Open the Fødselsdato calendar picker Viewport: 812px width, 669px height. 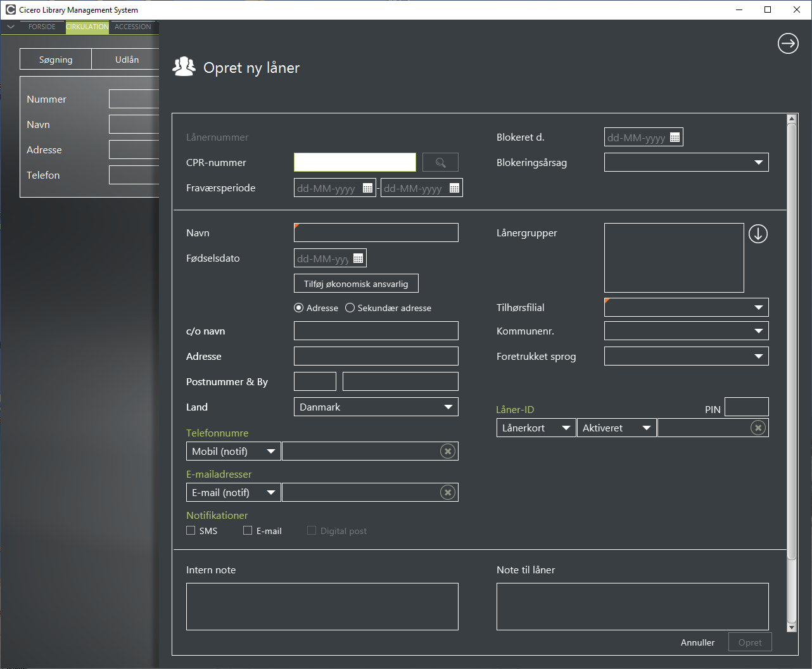[x=358, y=258]
